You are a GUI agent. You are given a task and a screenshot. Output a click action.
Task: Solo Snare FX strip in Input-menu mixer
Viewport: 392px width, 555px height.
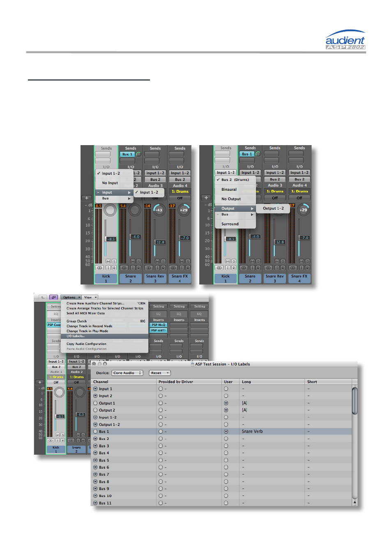point(188,261)
